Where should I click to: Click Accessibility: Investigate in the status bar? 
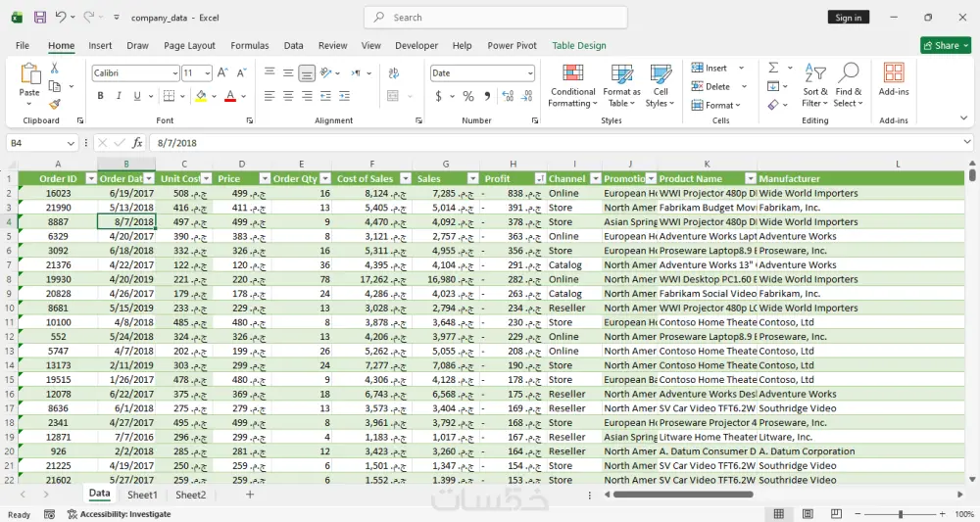[x=119, y=514]
